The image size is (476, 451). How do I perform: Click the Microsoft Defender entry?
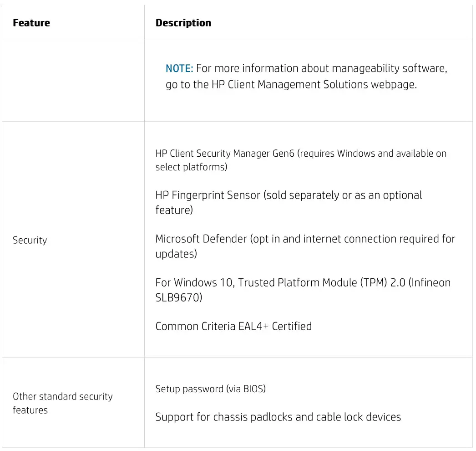click(x=201, y=239)
